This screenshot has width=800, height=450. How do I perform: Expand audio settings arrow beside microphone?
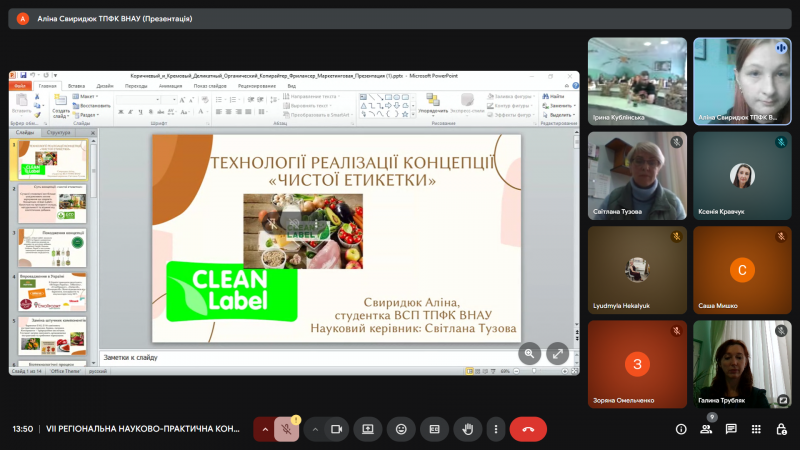(264, 429)
